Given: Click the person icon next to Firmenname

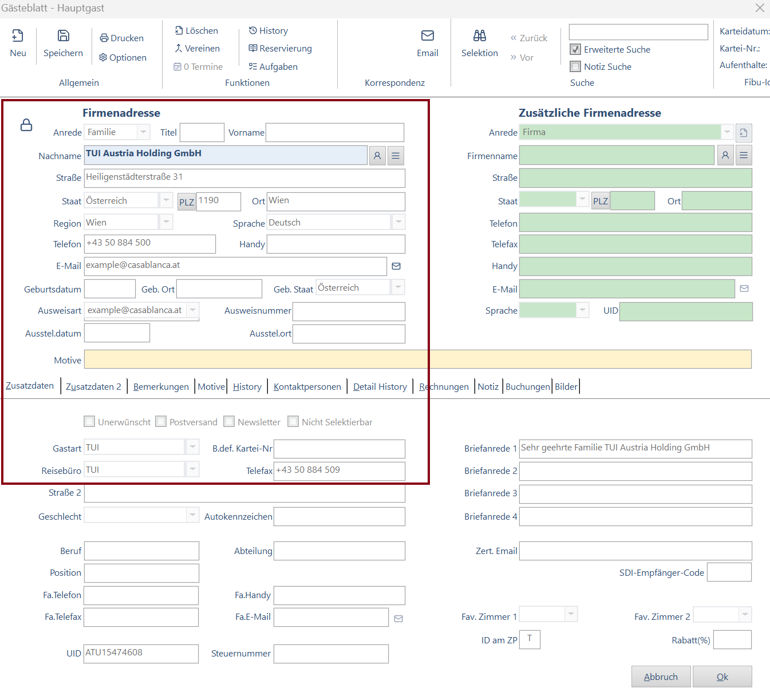Looking at the screenshot, I should (x=725, y=155).
